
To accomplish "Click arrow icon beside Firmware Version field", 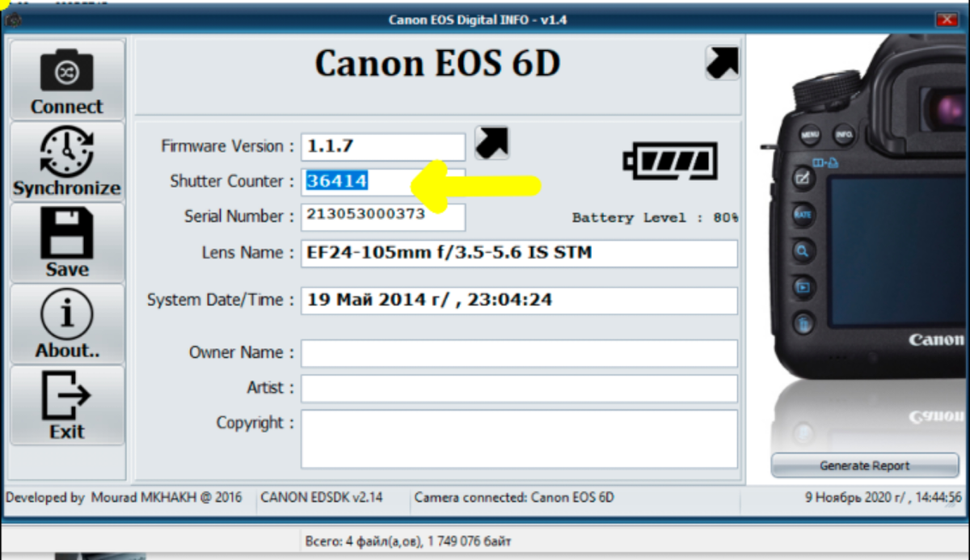I will (x=491, y=143).
